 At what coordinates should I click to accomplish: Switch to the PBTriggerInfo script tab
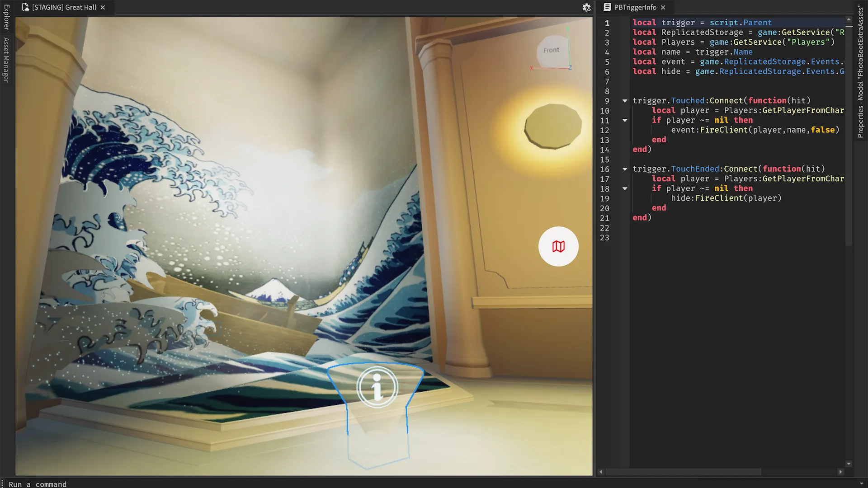(x=635, y=7)
